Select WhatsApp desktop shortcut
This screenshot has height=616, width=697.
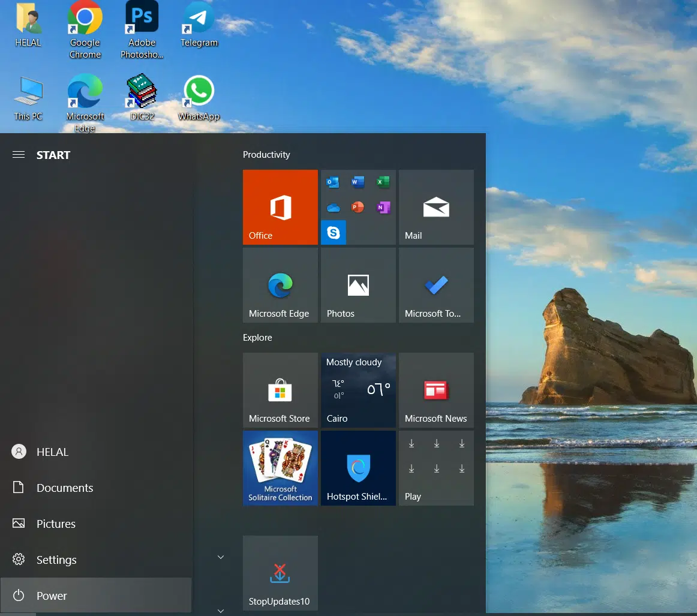199,98
